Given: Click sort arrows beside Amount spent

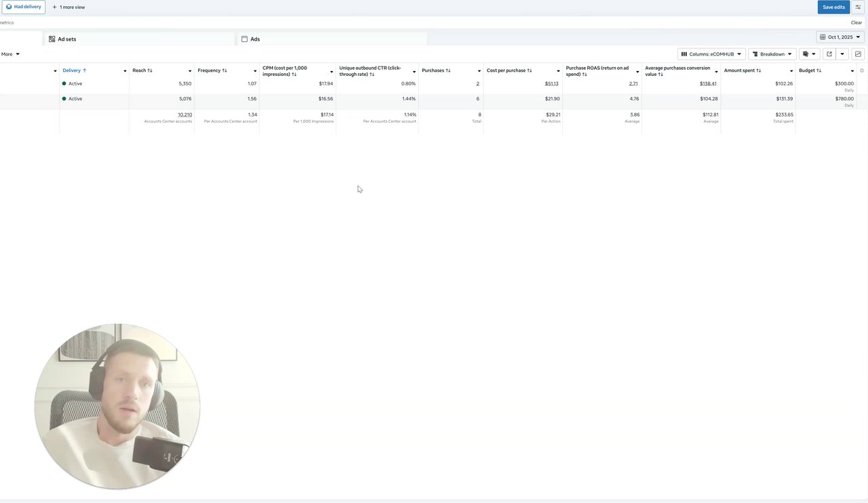Looking at the screenshot, I should point(759,71).
